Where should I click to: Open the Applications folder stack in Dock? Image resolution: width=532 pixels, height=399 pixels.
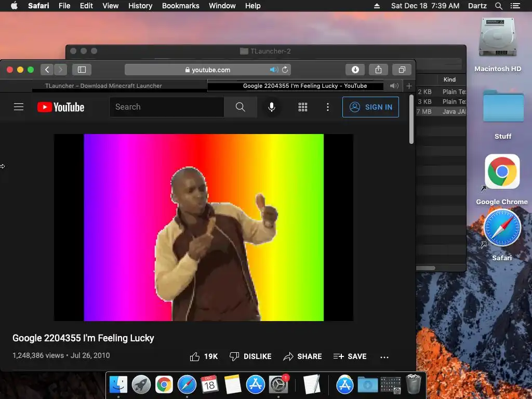[345, 385]
